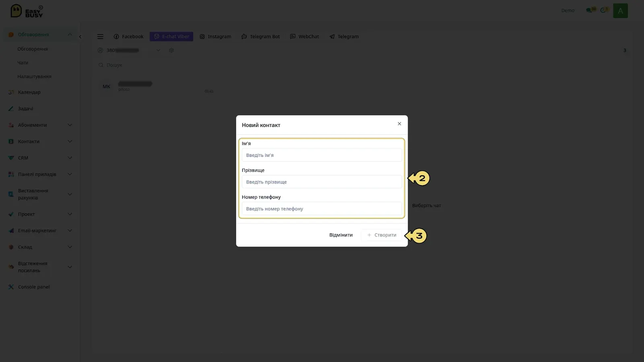Click the Абонементи sidebar icon
The image size is (644, 362).
(x=11, y=125)
